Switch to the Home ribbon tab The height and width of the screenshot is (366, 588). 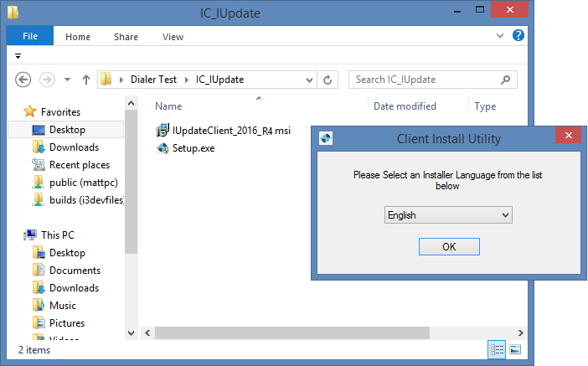tap(78, 37)
